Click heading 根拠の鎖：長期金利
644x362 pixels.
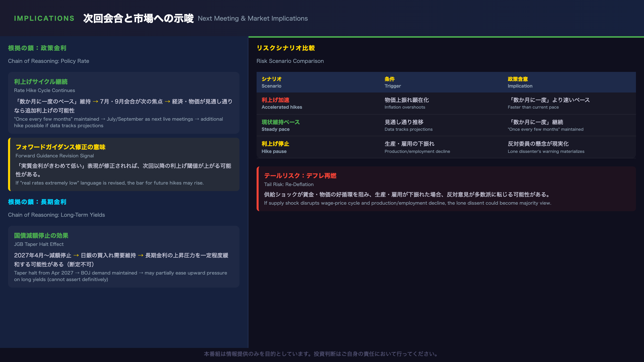pyautogui.click(x=37, y=202)
